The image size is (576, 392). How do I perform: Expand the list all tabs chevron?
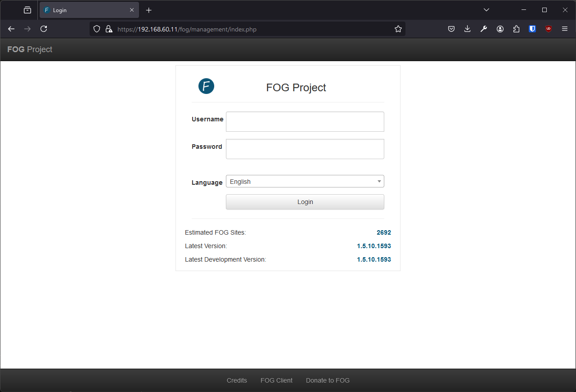point(486,10)
